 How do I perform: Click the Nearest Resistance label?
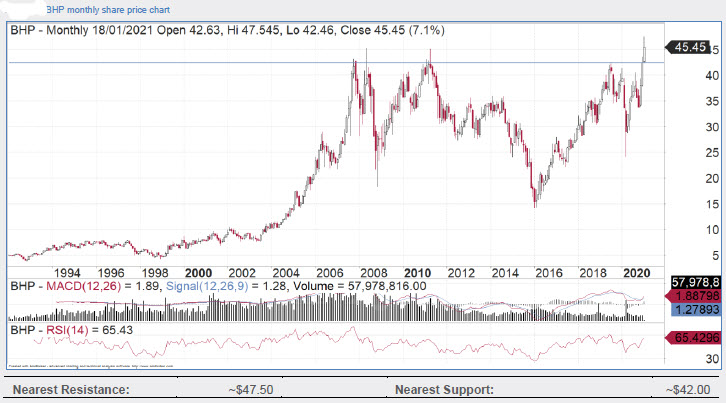[68, 389]
